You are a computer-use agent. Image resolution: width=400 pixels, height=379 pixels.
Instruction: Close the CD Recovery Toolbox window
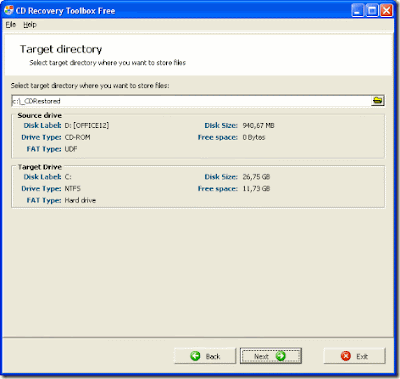click(387, 11)
